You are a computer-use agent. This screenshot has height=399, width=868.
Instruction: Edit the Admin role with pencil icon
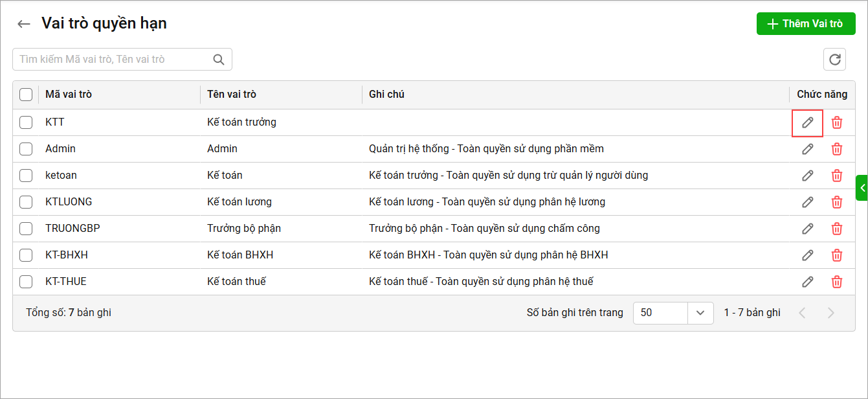click(x=808, y=149)
